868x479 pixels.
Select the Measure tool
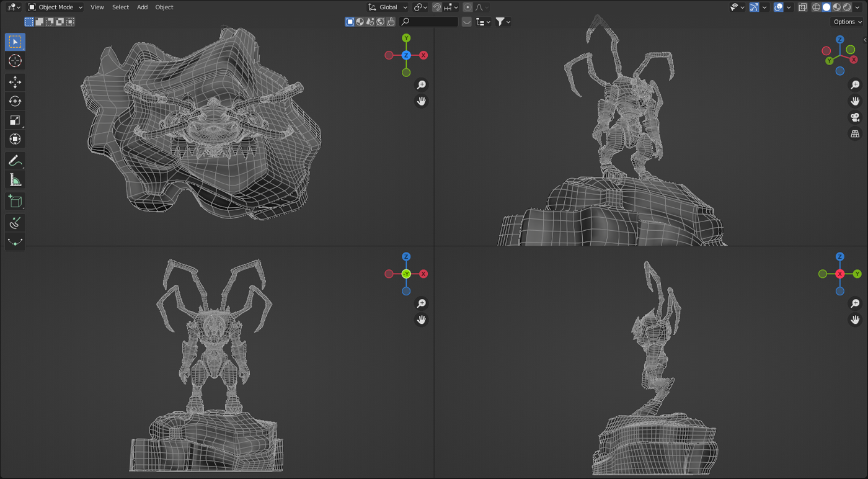15,180
